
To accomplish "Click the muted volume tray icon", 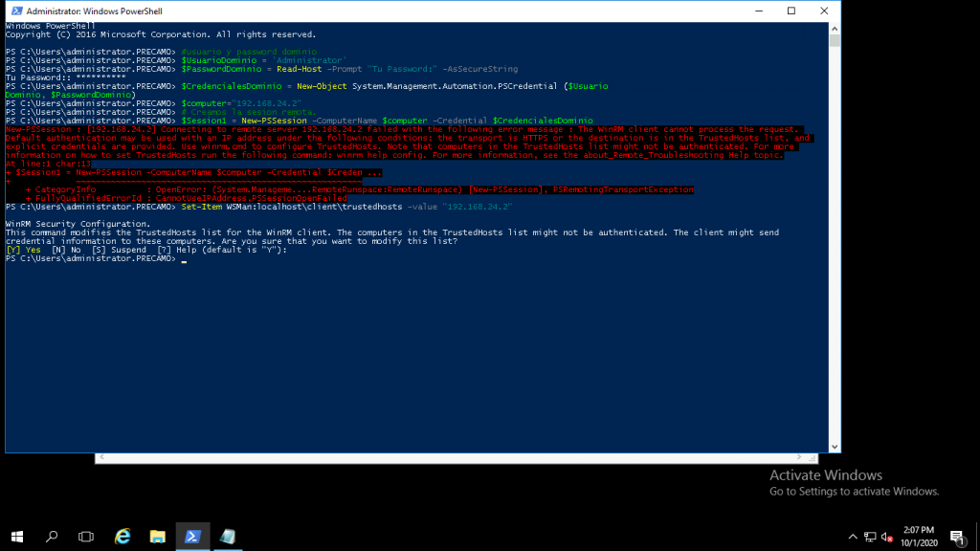I will coord(887,537).
